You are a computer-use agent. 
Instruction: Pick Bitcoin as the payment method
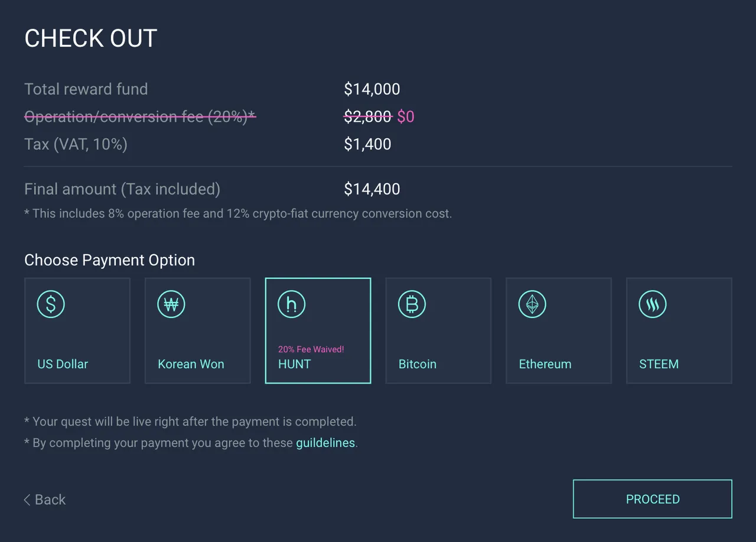point(438,331)
